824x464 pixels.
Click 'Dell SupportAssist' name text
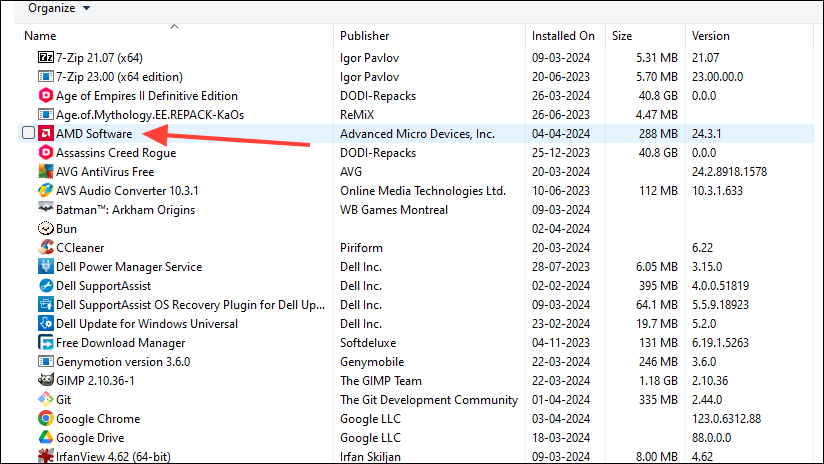(x=104, y=286)
